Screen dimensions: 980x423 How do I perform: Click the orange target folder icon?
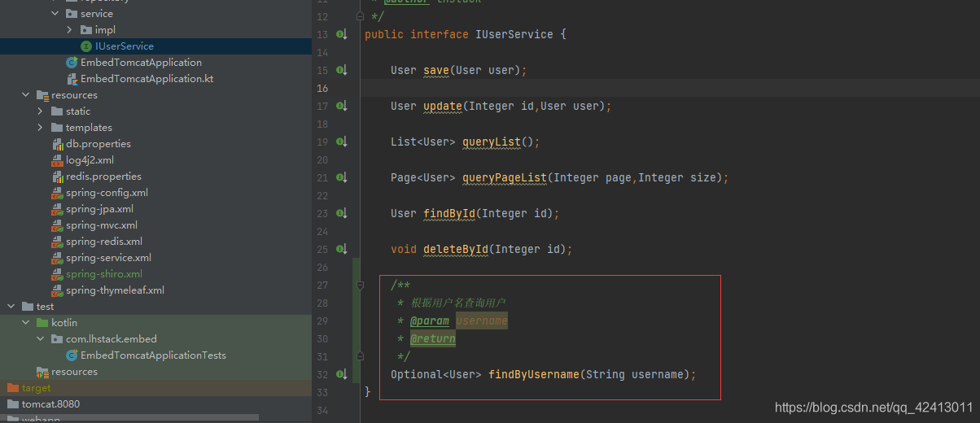13,388
